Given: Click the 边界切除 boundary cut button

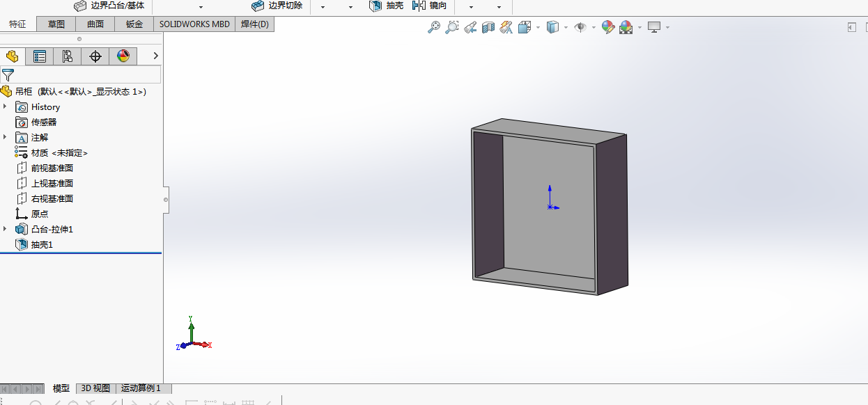Looking at the screenshot, I should (277, 6).
